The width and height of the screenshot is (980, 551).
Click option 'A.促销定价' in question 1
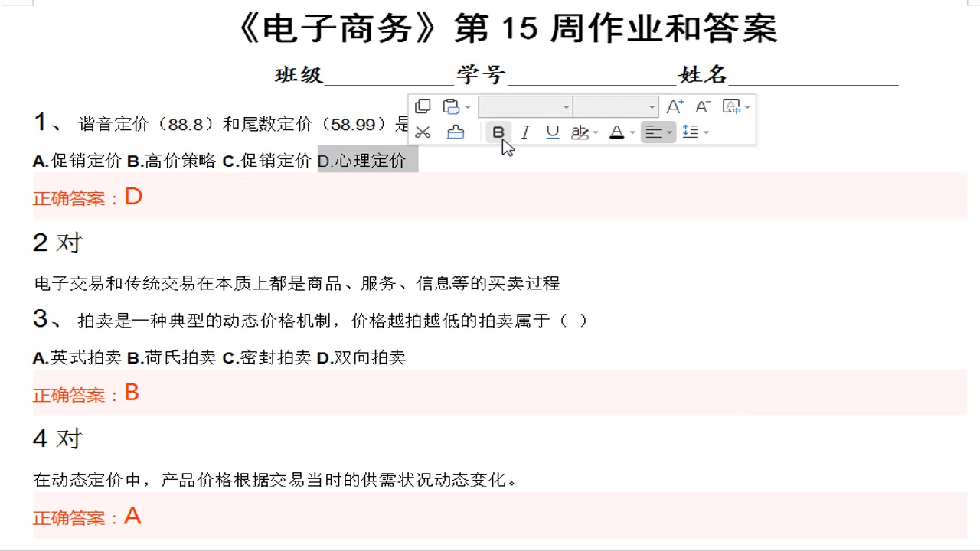(x=77, y=161)
